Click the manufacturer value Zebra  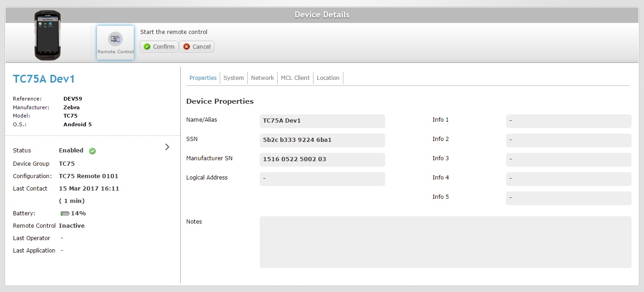(x=71, y=107)
